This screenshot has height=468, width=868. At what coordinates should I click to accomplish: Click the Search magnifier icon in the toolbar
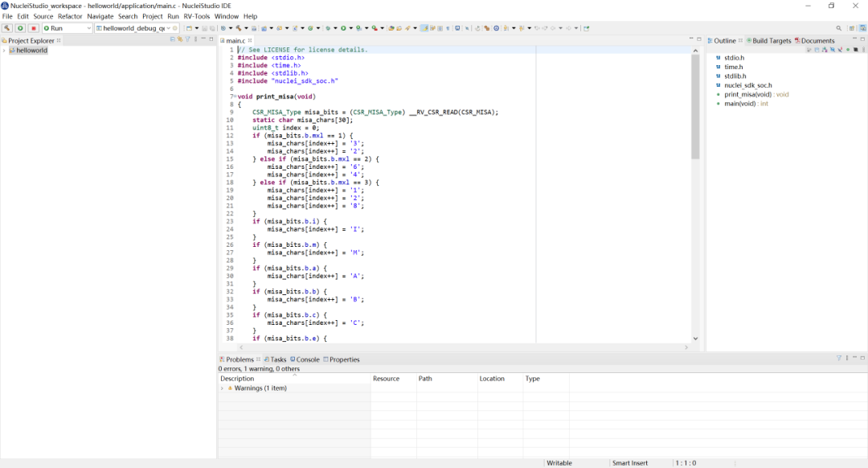[838, 28]
